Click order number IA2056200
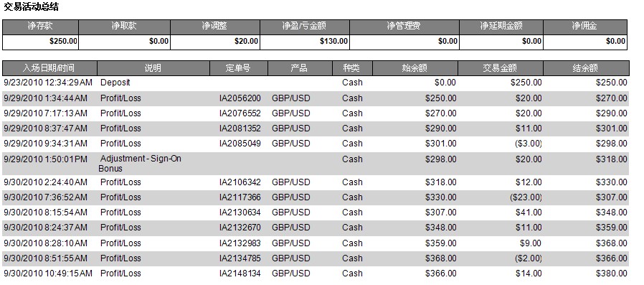Screen dimensions: 644x285 (240, 98)
